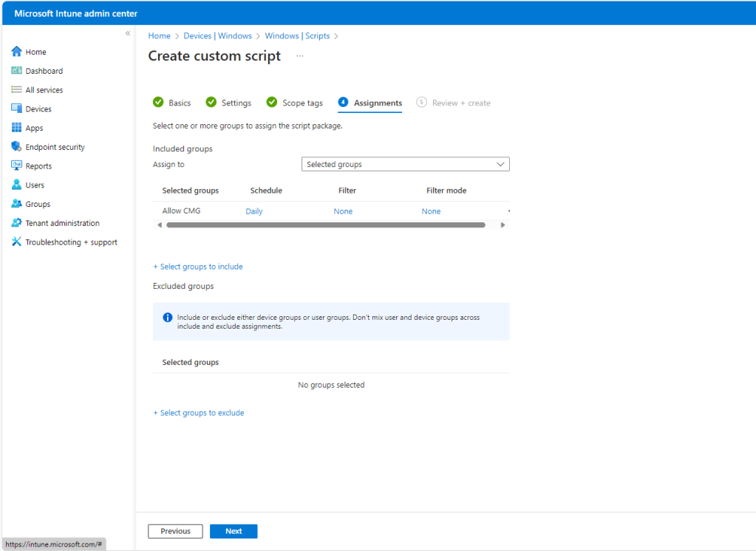Image resolution: width=756 pixels, height=551 pixels.
Task: Collapse the left navigation pane
Action: click(x=128, y=34)
